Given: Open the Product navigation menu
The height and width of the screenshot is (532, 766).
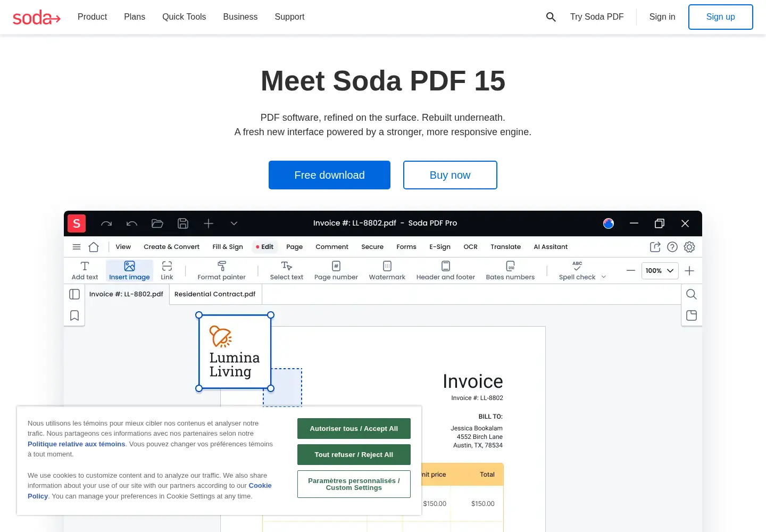Looking at the screenshot, I should (x=92, y=17).
